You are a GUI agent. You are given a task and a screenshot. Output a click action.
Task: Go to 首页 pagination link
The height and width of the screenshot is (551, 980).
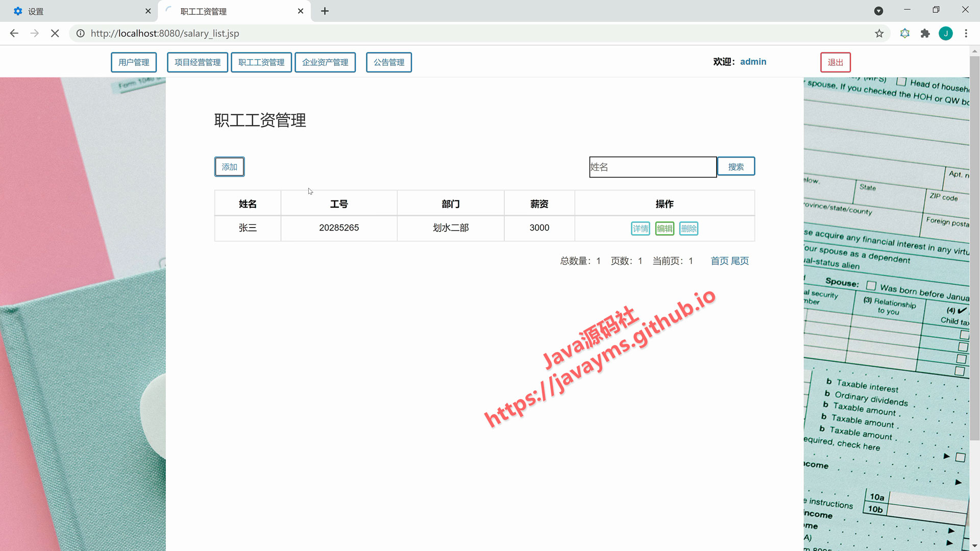pyautogui.click(x=720, y=261)
